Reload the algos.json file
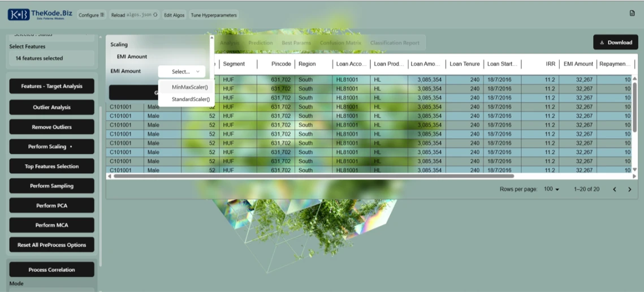This screenshot has width=644, height=292. [x=134, y=15]
